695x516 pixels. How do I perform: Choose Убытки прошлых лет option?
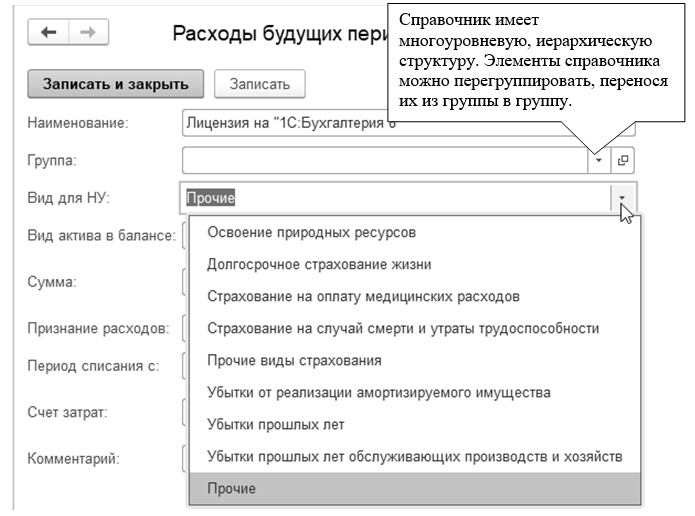(275, 424)
